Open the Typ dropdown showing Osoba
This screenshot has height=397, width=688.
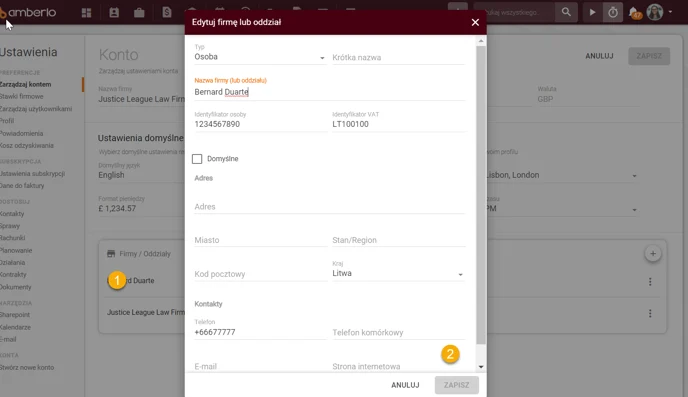point(260,57)
